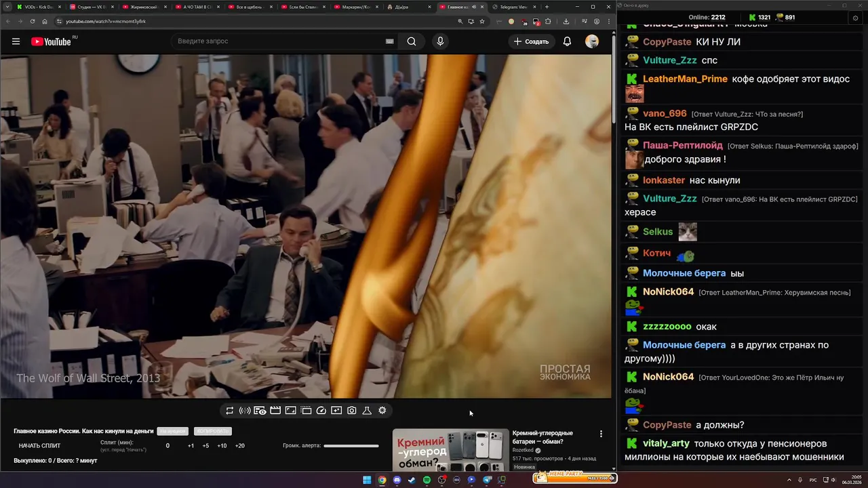Open Windows Start menu
Viewport: 868px width, 488px height.
coord(367,480)
